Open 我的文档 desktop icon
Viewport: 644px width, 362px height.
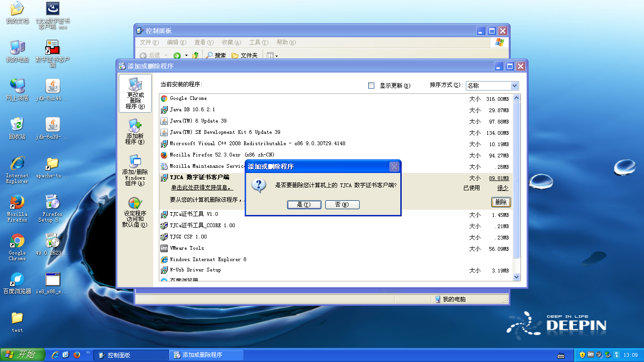click(x=17, y=13)
